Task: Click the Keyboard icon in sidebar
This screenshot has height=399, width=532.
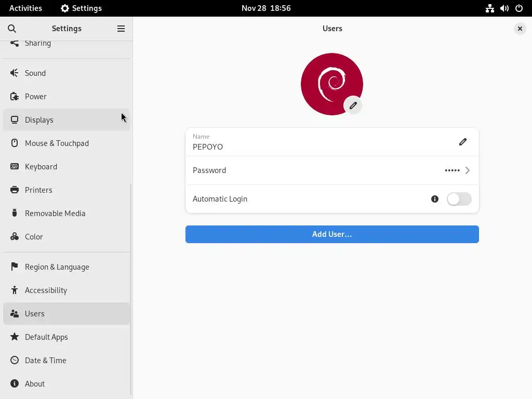Action: click(14, 166)
